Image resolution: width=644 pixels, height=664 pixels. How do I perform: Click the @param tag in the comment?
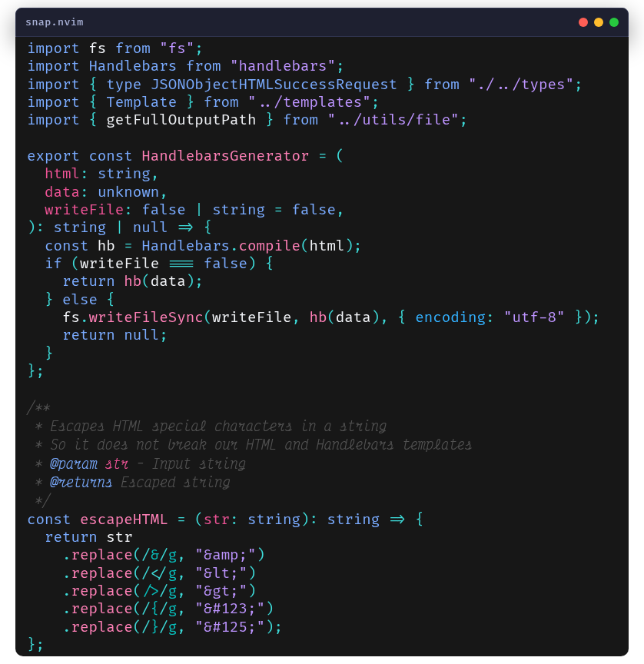tap(74, 464)
